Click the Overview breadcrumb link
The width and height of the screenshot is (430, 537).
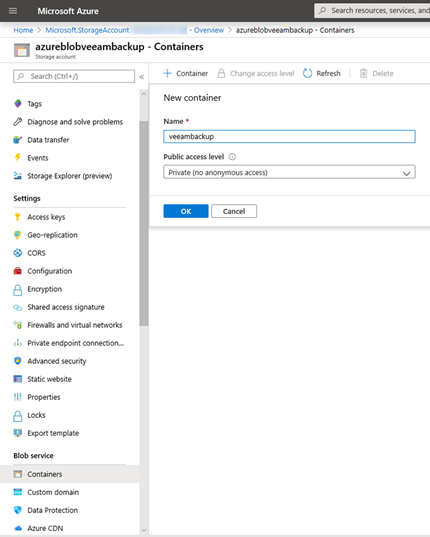pyautogui.click(x=208, y=30)
